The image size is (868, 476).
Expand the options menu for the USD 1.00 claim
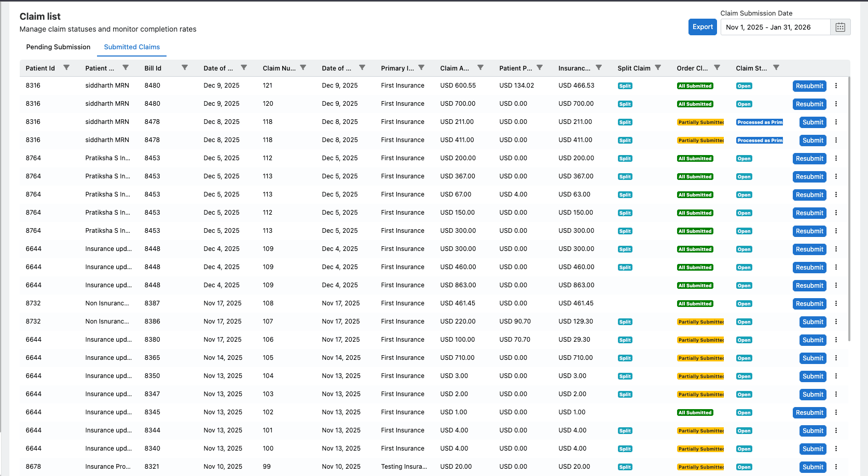pyautogui.click(x=836, y=412)
